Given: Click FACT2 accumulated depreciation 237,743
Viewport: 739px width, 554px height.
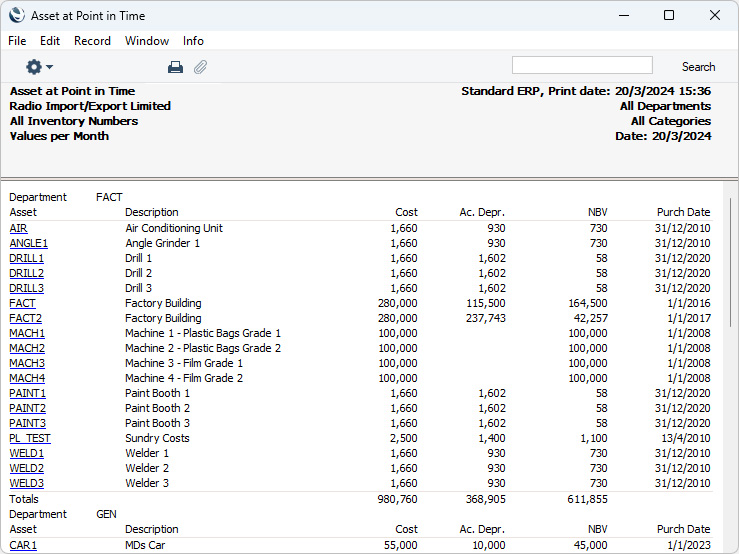Looking at the screenshot, I should (x=485, y=318).
